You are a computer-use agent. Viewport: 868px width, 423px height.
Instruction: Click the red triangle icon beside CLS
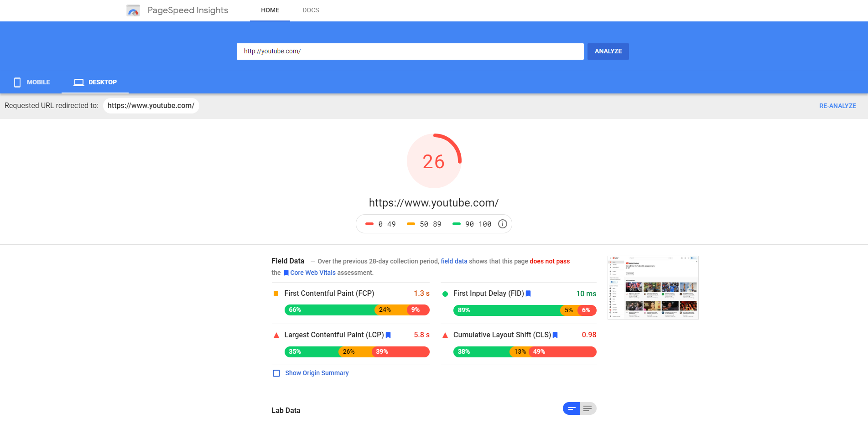click(445, 335)
